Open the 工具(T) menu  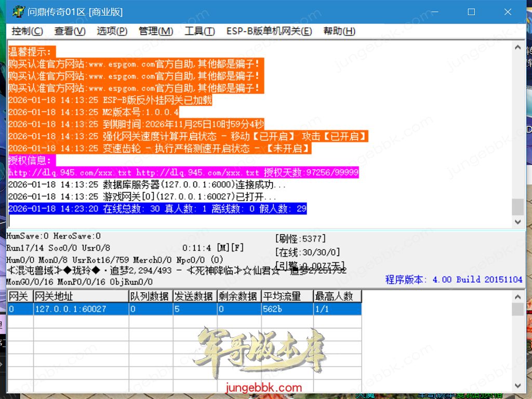(x=199, y=31)
